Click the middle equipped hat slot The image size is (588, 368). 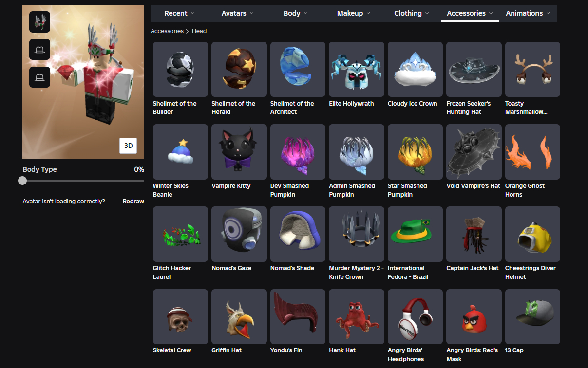click(x=39, y=50)
